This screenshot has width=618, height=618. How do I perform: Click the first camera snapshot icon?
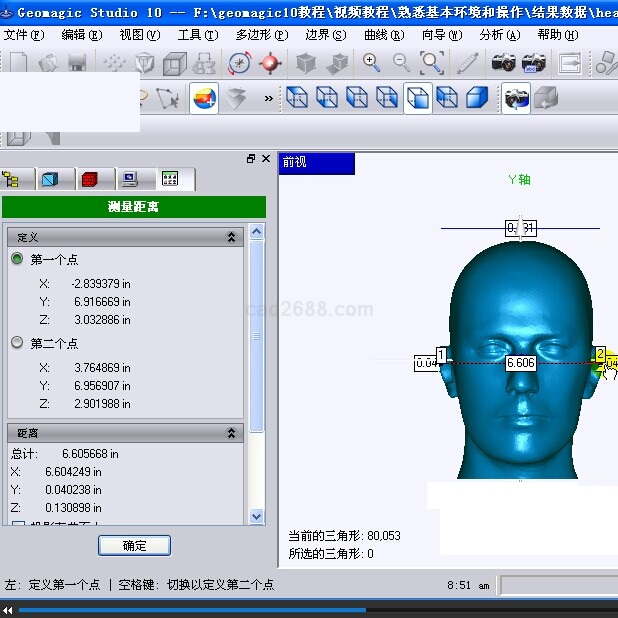[504, 63]
